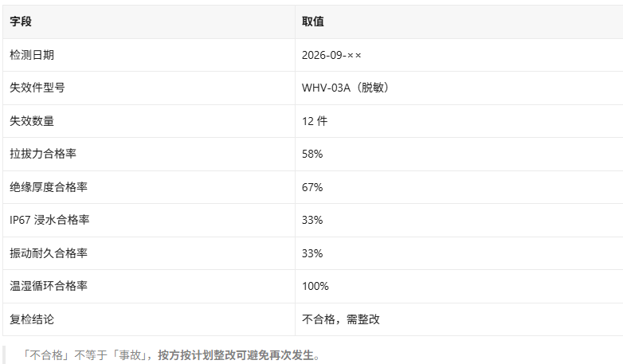Click the 失效件型号 field cell
The image size is (623, 364).
pyautogui.click(x=149, y=88)
